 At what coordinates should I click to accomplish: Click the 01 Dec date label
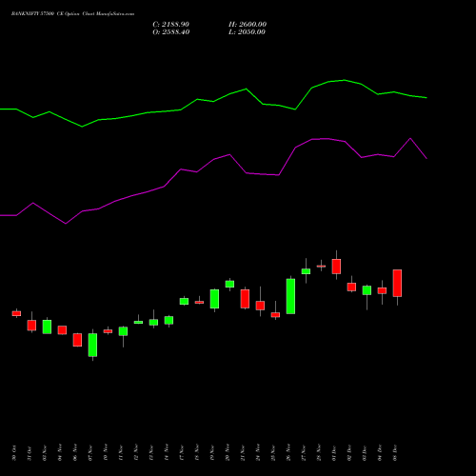click(334, 453)
